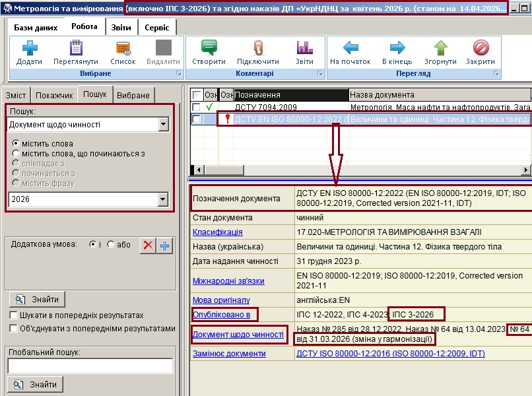The image size is (532, 396).
Task: Check 'Об'єднувати з попередніми результатами' box
Action: pos(14,328)
